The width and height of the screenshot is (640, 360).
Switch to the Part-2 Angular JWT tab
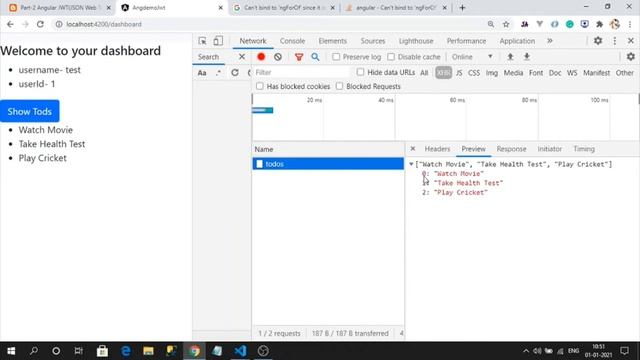[x=60, y=8]
